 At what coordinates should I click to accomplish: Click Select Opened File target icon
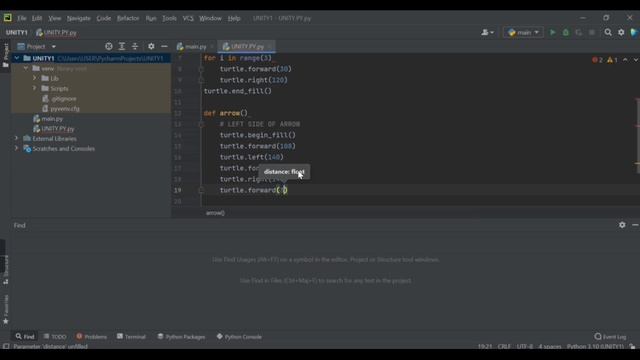pos(109,47)
